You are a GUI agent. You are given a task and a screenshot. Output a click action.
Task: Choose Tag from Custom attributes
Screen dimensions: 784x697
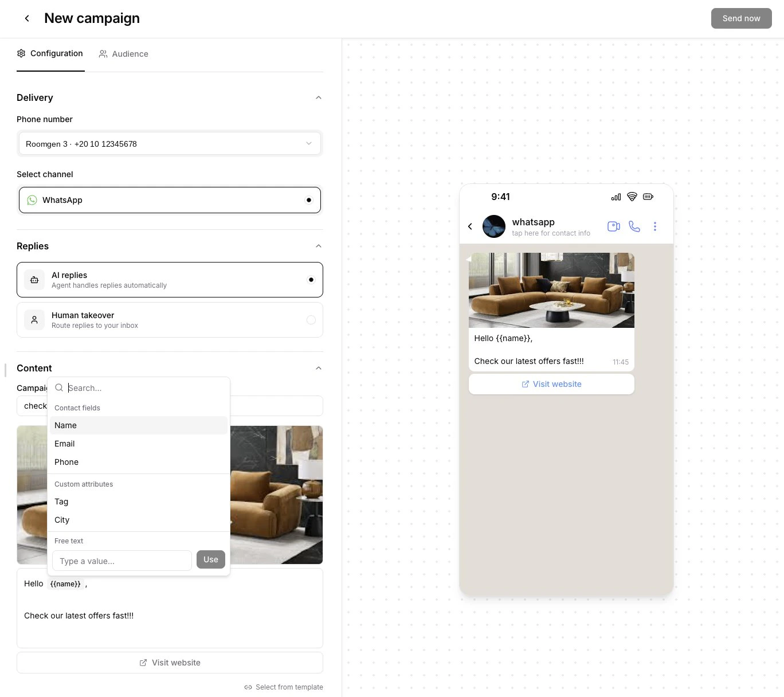139,502
